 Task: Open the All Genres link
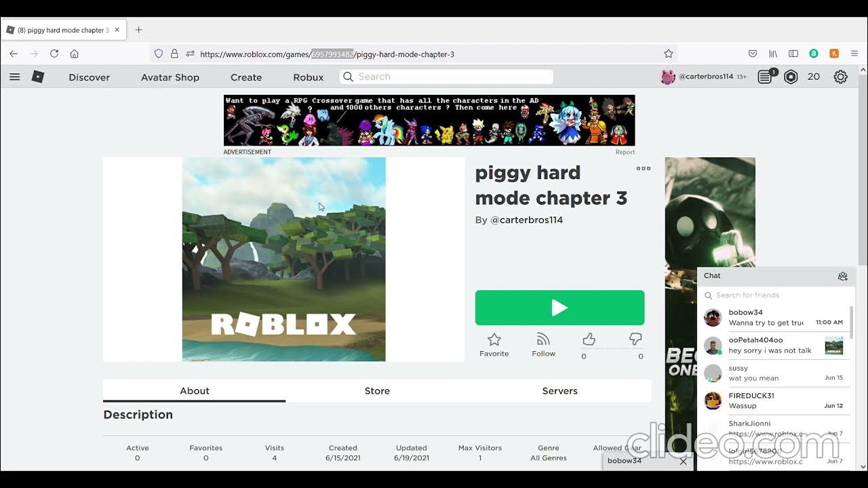[x=549, y=458]
